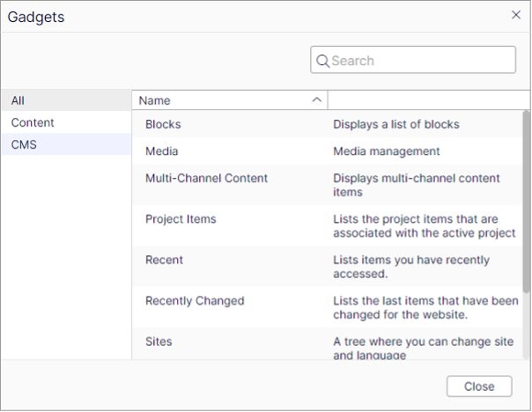Close the Gadgets dialog with X icon
Image resolution: width=532 pixels, height=412 pixels.
click(516, 14)
